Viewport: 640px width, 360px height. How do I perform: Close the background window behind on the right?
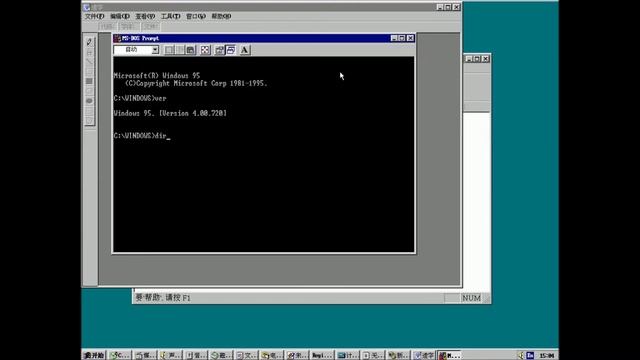(485, 59)
